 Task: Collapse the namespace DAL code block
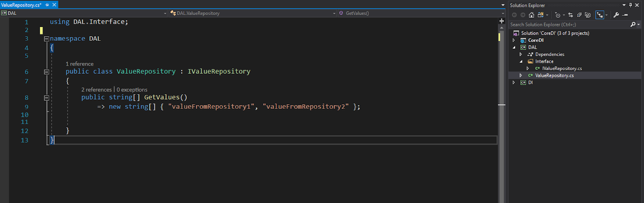click(47, 39)
